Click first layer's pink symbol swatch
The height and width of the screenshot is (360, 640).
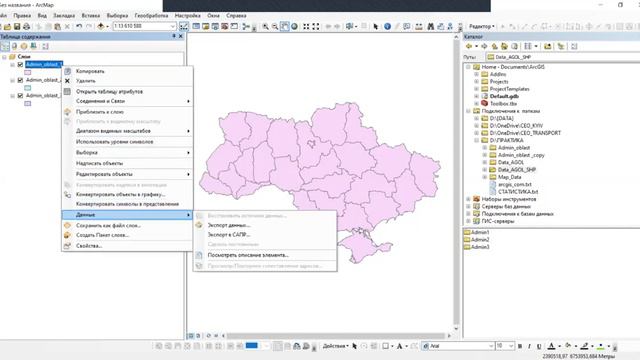click(x=28, y=72)
